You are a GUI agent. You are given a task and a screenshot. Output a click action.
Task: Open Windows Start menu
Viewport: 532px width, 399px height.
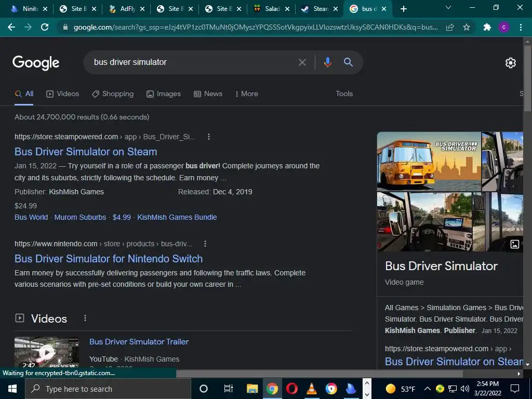(12, 389)
